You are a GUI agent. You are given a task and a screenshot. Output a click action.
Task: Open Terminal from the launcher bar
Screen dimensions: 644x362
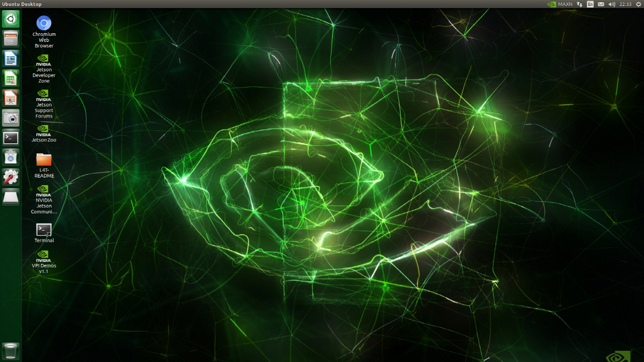[x=11, y=138]
